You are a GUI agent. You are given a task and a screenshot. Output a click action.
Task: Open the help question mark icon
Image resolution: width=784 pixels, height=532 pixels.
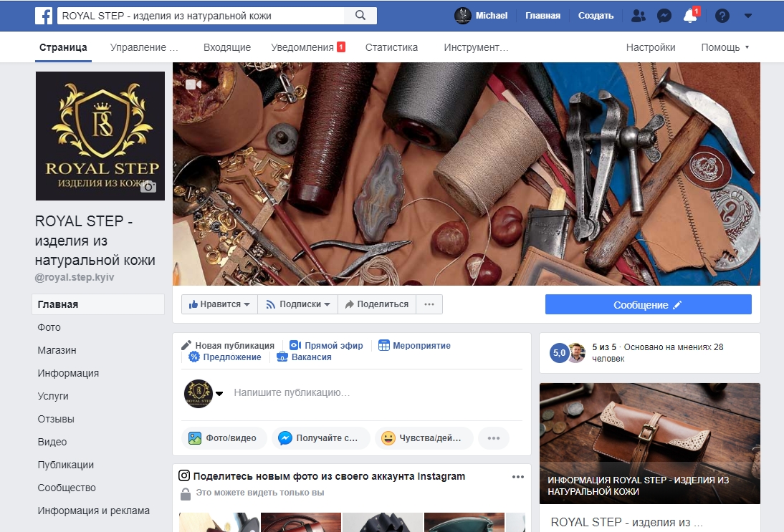coord(722,16)
